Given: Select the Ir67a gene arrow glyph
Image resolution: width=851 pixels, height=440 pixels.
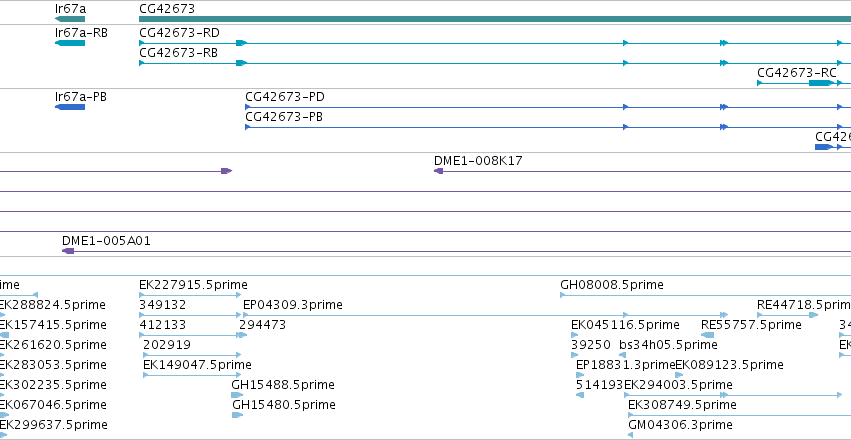Looking at the screenshot, I should click(x=70, y=19).
